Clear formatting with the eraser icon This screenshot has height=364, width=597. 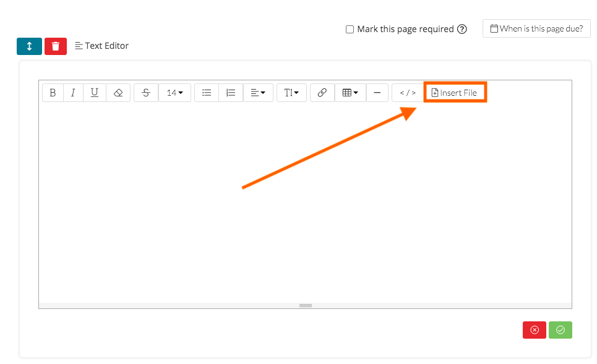118,93
